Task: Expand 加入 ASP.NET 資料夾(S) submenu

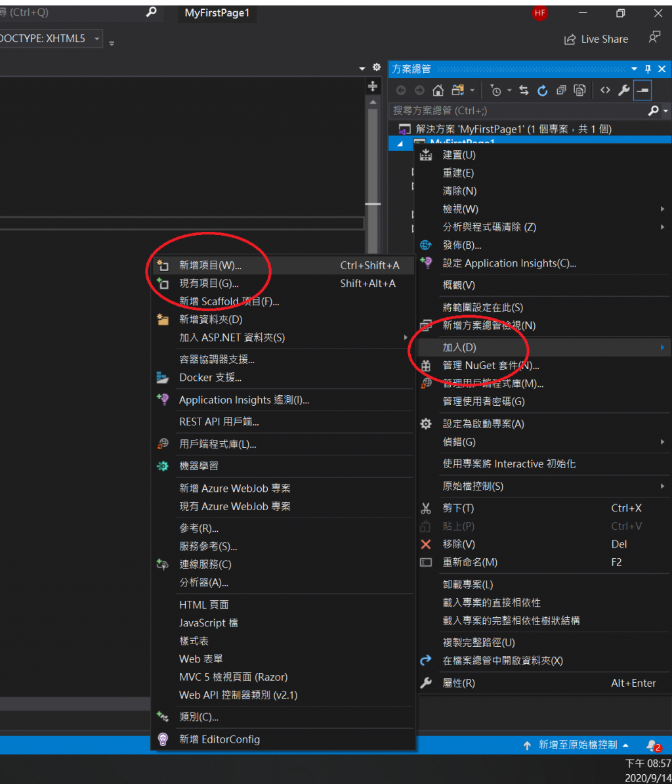Action: (283, 338)
